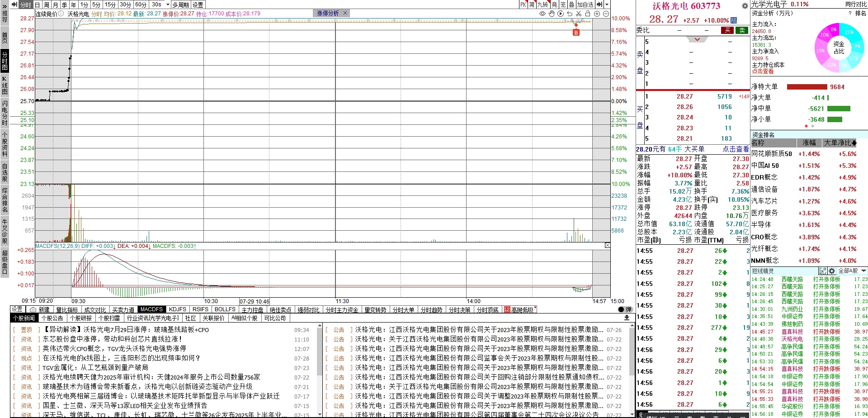The image size is (868, 418).
Task: Click the question mark help icon
Action: point(849,14)
